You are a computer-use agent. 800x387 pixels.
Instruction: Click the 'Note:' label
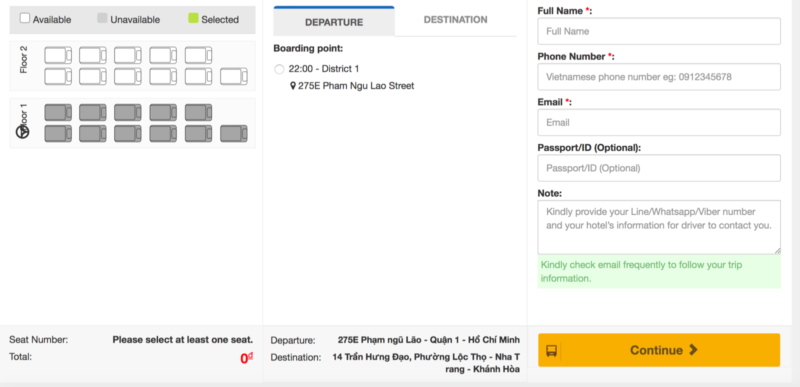549,193
